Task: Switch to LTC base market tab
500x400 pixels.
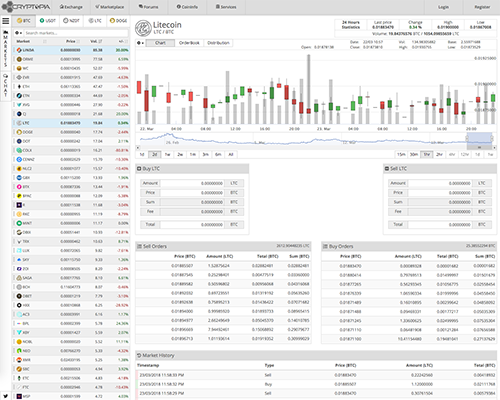Action: pyautogui.click(x=95, y=21)
